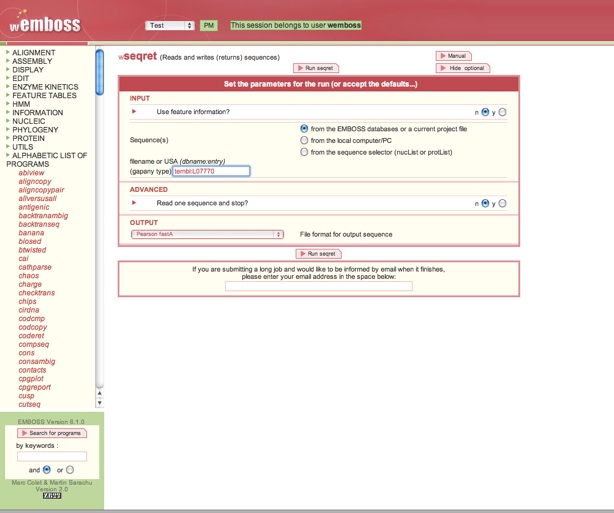Viewport: 614px width, 513px height.
Task: Click the top Run seqret button
Action: 316,68
